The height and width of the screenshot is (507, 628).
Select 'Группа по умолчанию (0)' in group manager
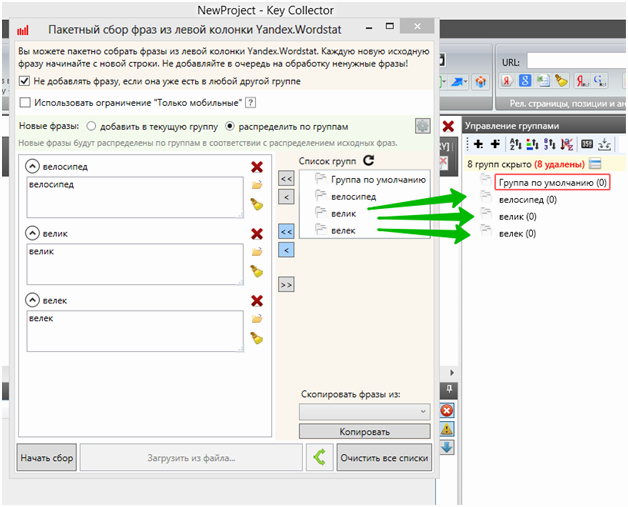click(552, 183)
